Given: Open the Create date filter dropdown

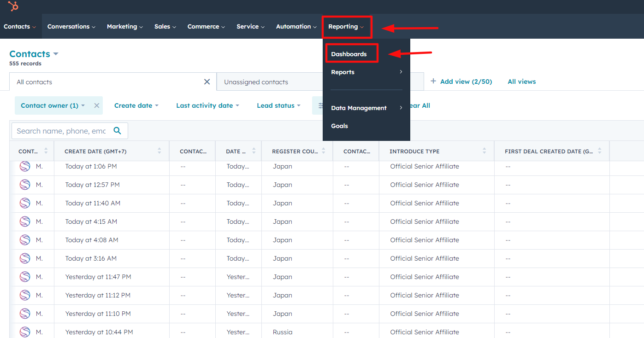Looking at the screenshot, I should click(136, 105).
